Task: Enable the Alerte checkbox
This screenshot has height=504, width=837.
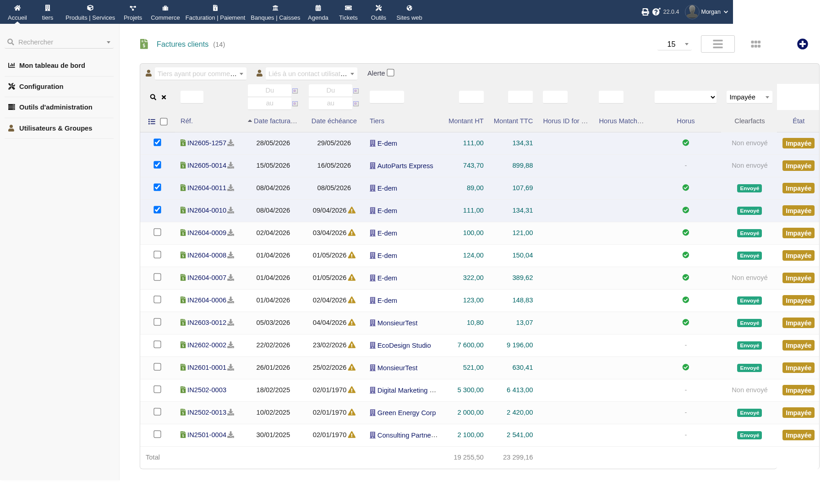Action: click(x=390, y=73)
